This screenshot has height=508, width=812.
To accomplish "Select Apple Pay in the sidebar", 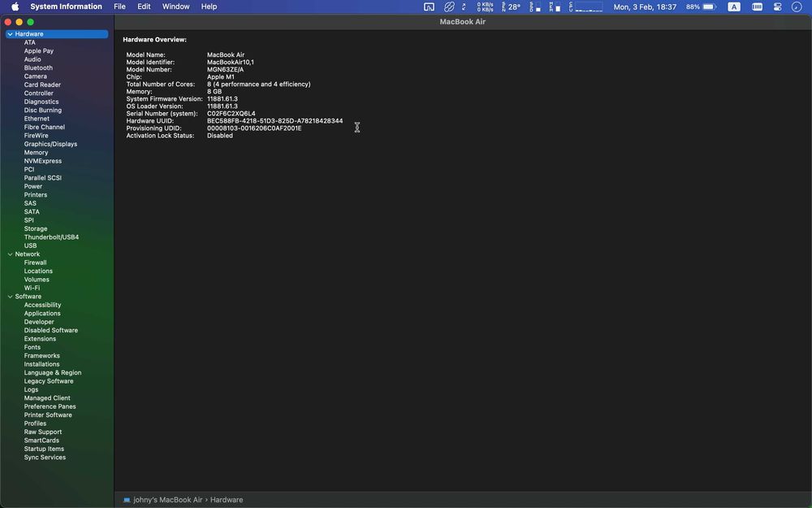I will tap(38, 50).
